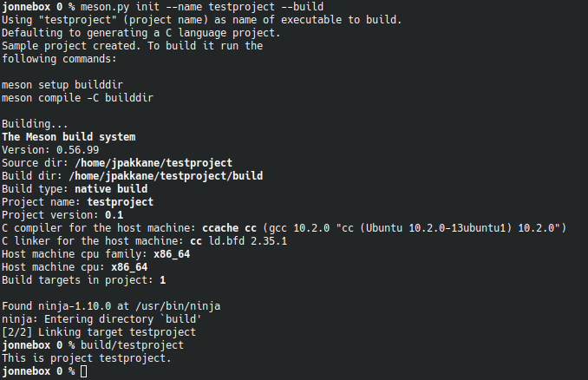588x380 pixels.
Task: Click the "meson compile -C builddir" line
Action: coord(77,98)
